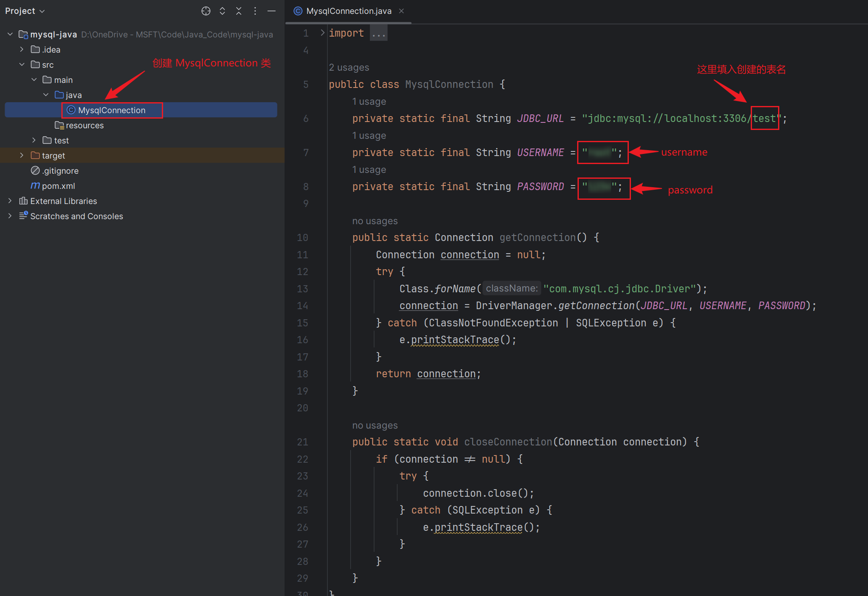Click the JDBC_URL constant name on line 6
This screenshot has width=868, height=596.
(x=540, y=119)
